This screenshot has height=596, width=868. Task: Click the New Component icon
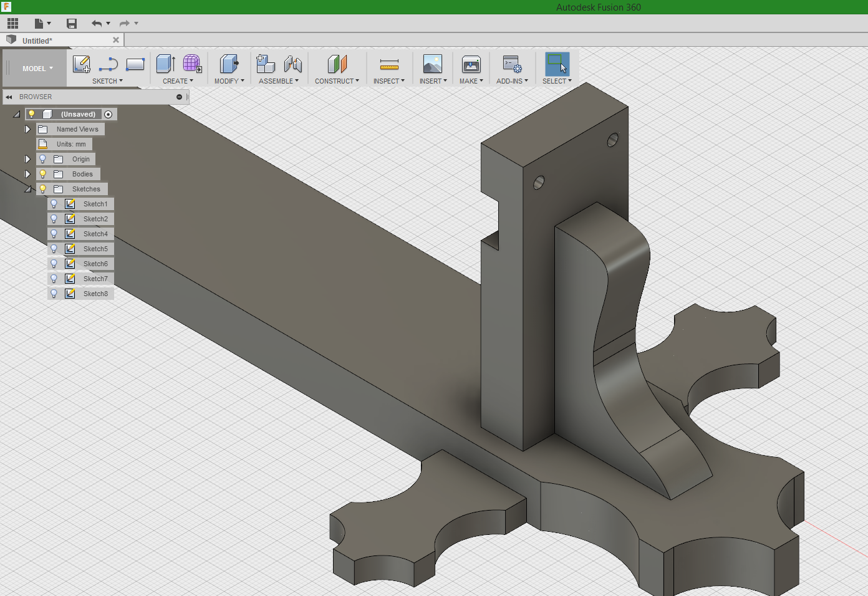coord(266,64)
